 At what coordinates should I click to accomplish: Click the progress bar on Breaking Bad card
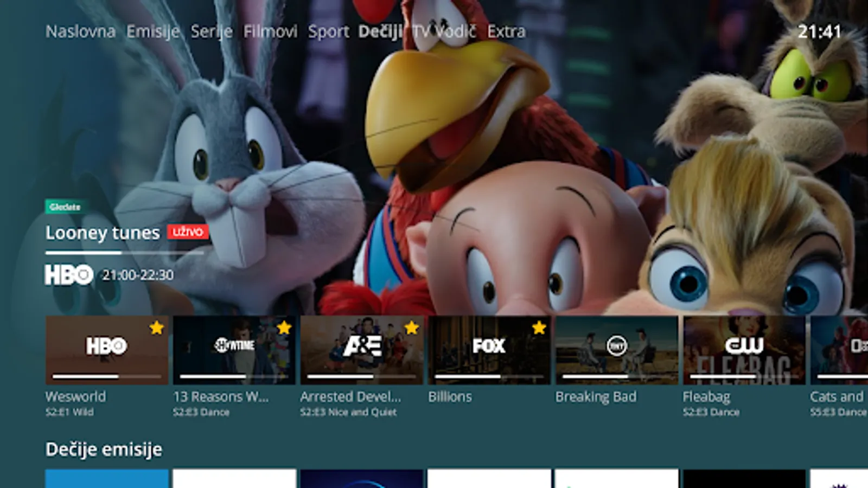pos(616,376)
